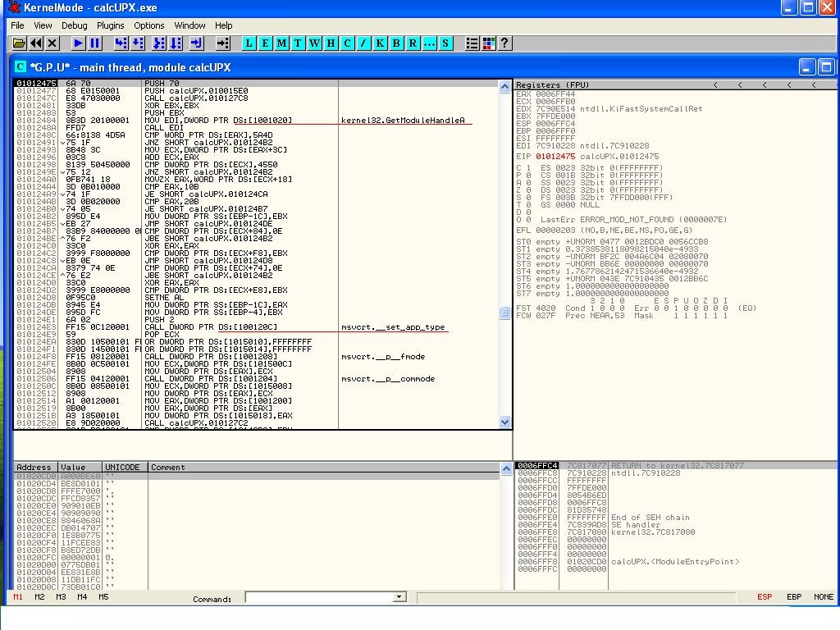The height and width of the screenshot is (630, 840).
Task: Set stack tracking to NONE
Action: [823, 597]
